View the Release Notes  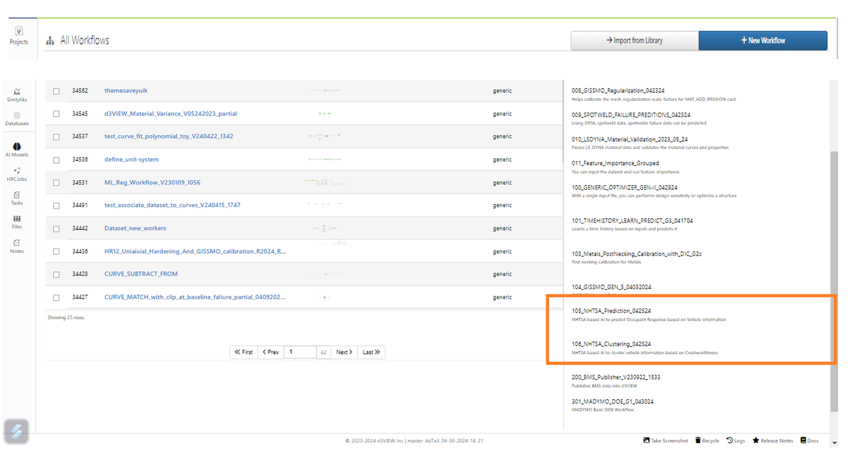(x=773, y=441)
